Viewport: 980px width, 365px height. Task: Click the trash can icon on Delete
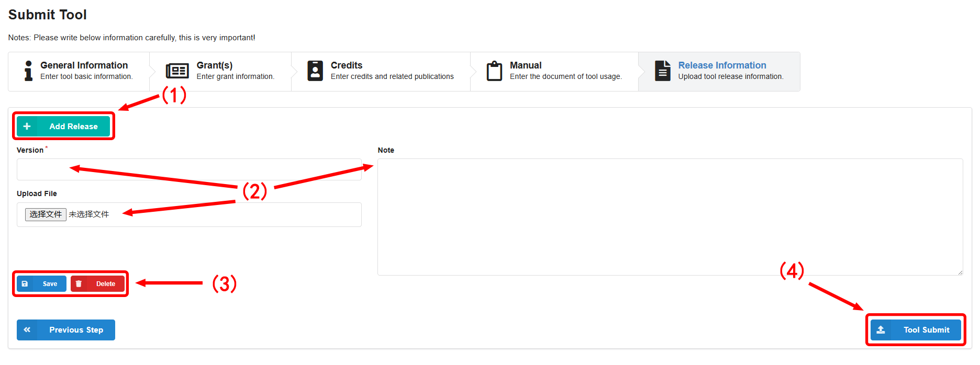79,284
